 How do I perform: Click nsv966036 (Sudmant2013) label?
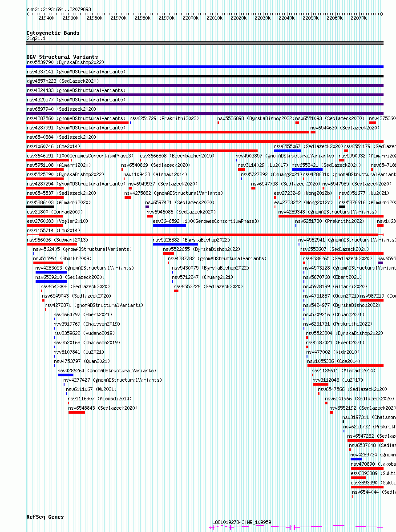tap(57, 240)
